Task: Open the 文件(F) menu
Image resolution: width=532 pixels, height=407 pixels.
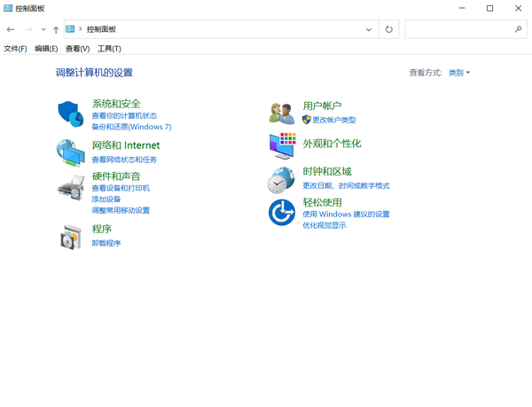Action: 15,49
